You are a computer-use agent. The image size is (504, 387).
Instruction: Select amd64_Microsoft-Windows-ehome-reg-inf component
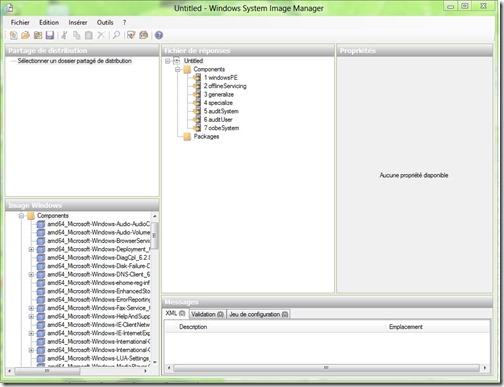[99, 283]
